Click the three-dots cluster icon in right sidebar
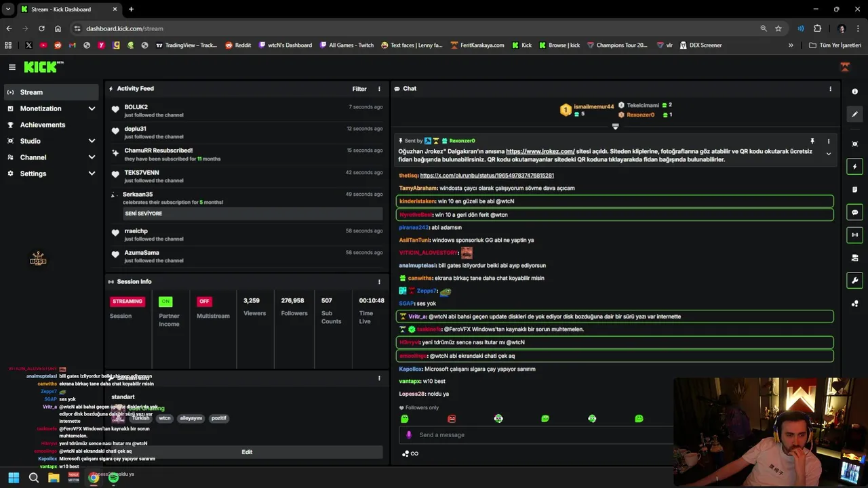The height and width of the screenshot is (488, 868). point(854,304)
